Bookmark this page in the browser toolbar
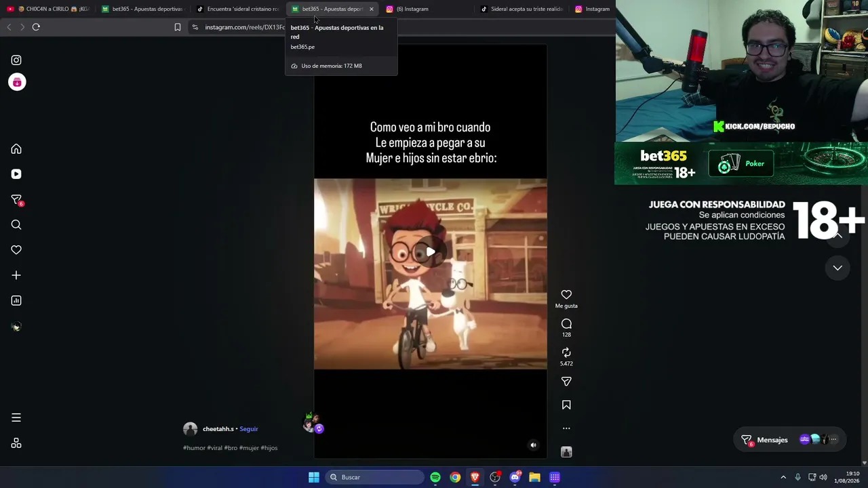This screenshot has height=488, width=868. (178, 27)
